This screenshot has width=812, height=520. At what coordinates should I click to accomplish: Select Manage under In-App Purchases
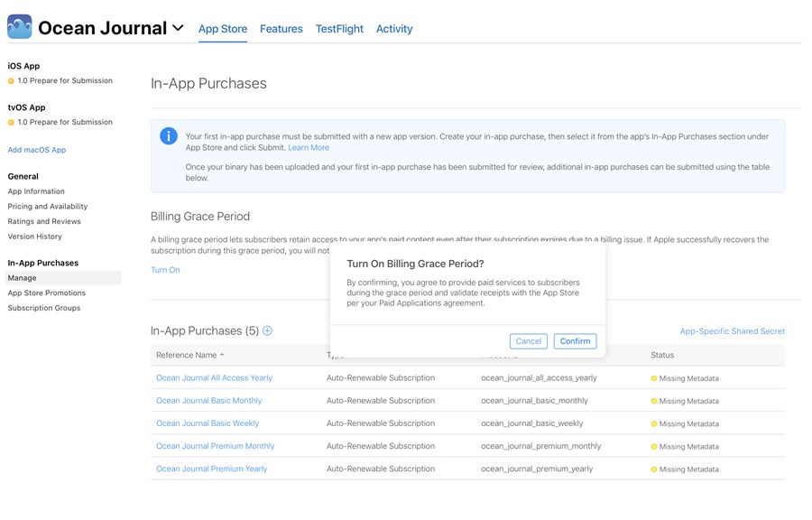tap(63, 278)
